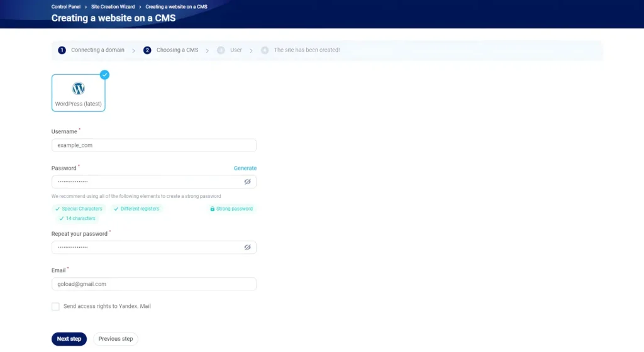Focus the Username input field

154,145
